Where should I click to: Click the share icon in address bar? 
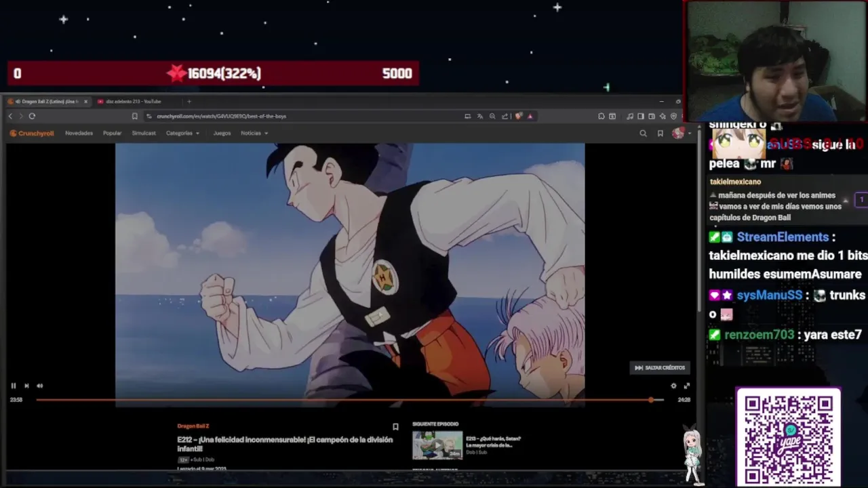coord(505,116)
